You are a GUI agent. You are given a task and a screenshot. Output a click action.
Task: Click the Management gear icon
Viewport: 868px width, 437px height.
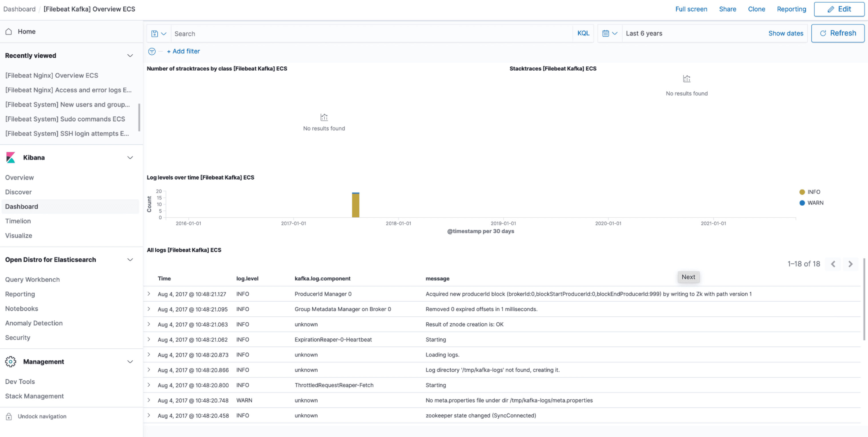tap(11, 361)
